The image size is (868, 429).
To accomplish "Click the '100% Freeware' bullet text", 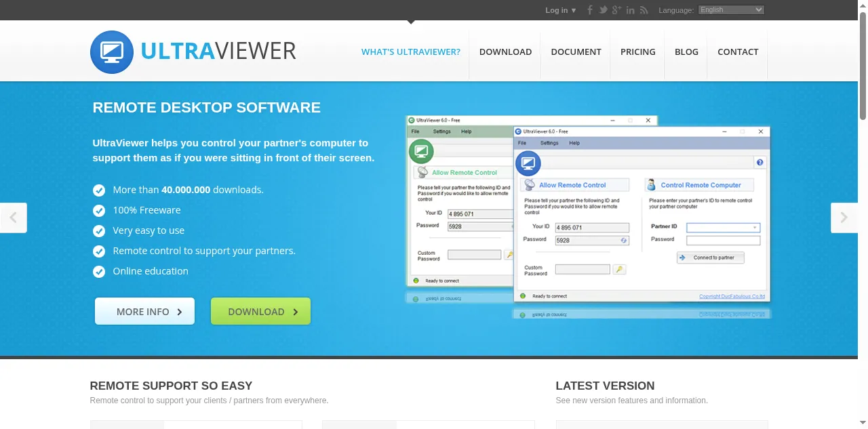I will tap(146, 210).
